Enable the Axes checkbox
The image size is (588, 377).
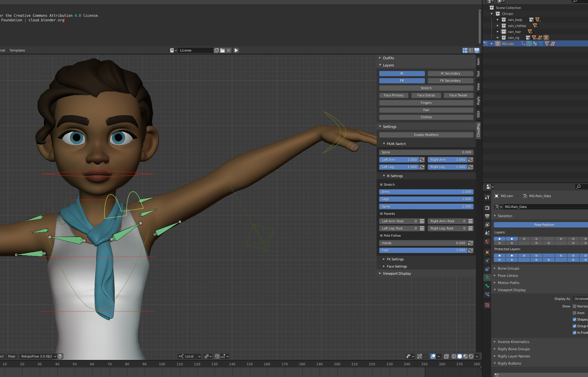point(575,313)
